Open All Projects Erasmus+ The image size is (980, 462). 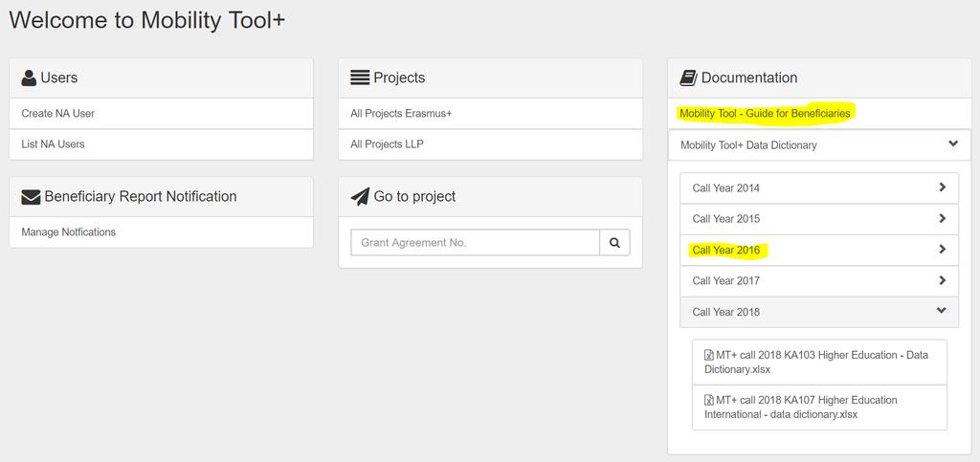[401, 114]
